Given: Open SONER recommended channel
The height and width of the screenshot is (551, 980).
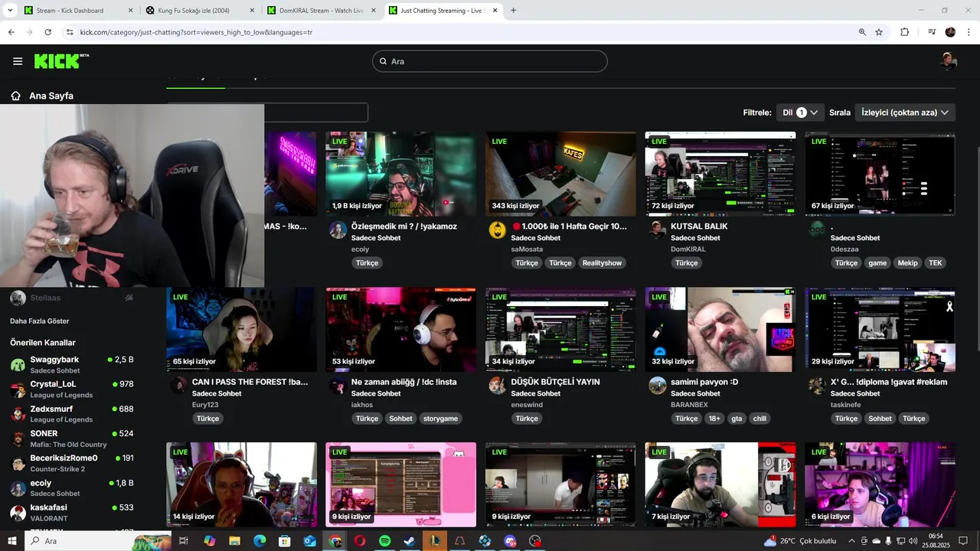Looking at the screenshot, I should pos(73,439).
